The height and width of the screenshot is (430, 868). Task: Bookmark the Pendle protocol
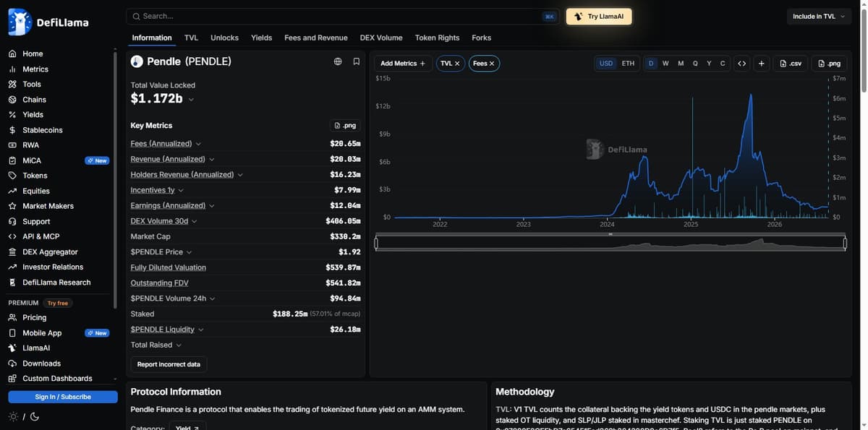click(357, 61)
